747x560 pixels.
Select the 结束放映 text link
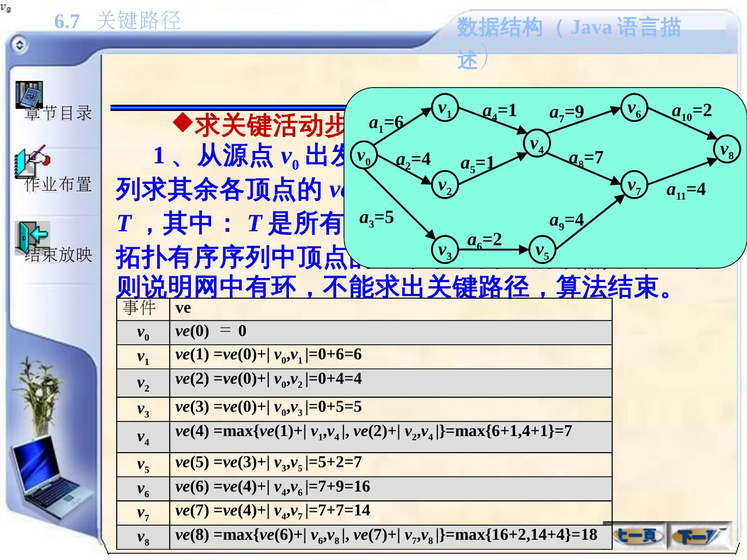(x=59, y=255)
